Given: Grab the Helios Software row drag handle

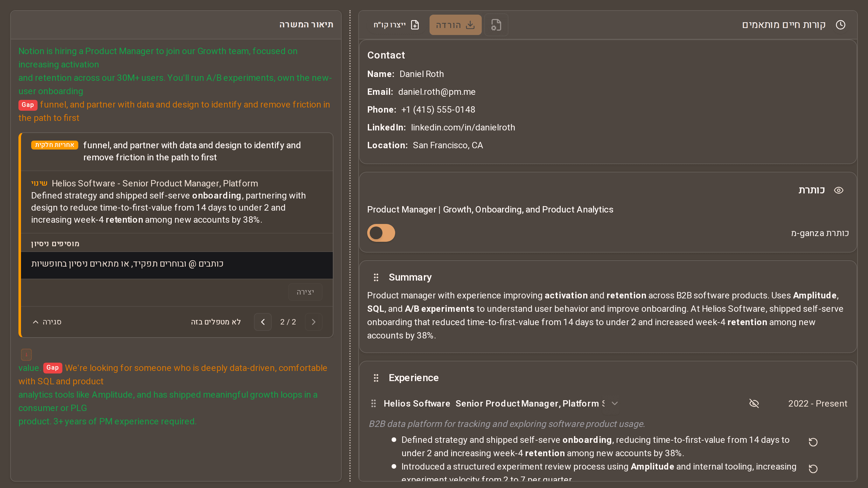Looking at the screenshot, I should tap(373, 403).
